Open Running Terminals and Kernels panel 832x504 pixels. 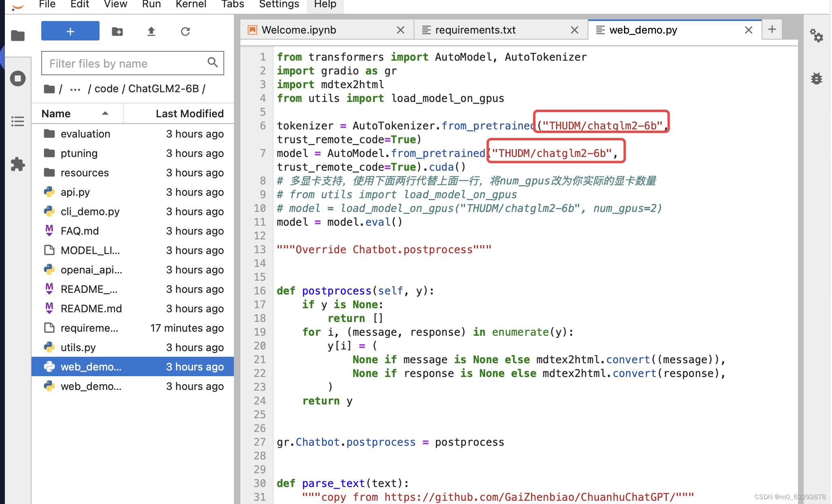18,78
